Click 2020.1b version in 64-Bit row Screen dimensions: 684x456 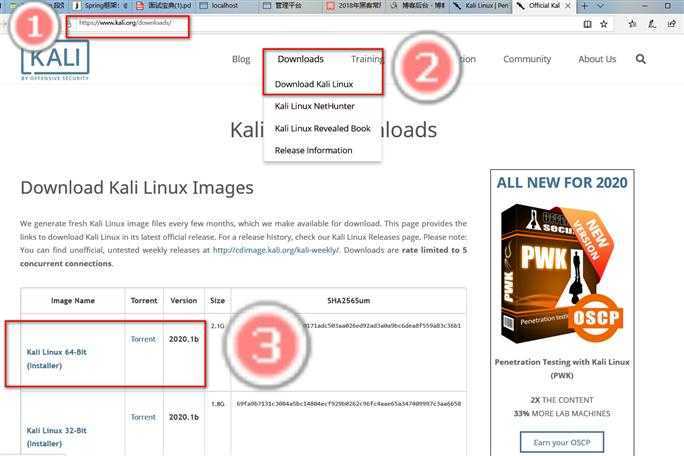[184, 339]
